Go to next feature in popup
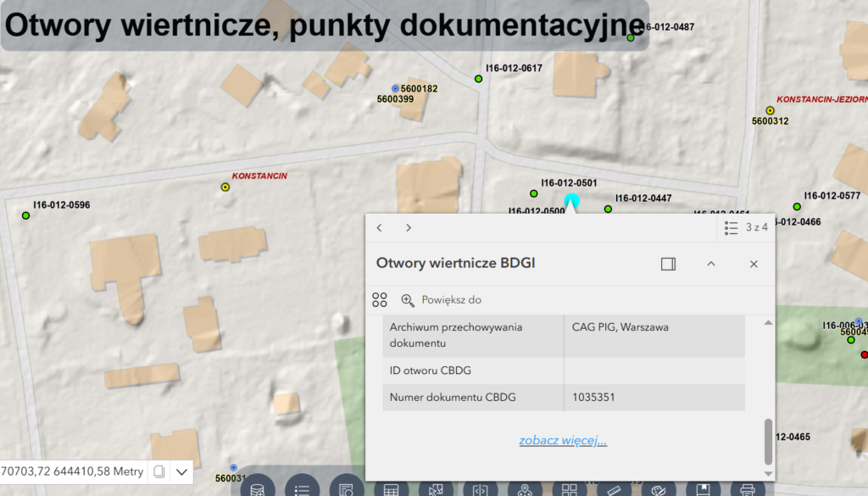This screenshot has height=496, width=868. point(408,228)
